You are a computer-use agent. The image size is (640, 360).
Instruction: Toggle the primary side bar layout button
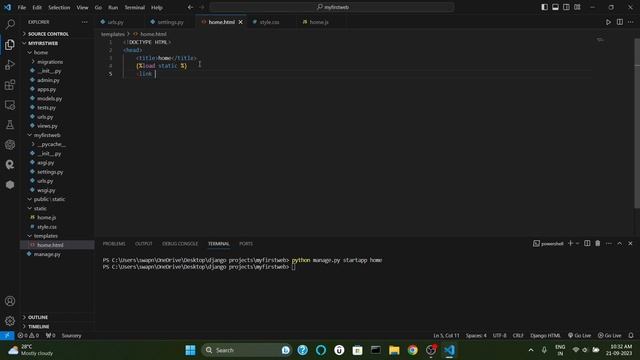(544, 7)
